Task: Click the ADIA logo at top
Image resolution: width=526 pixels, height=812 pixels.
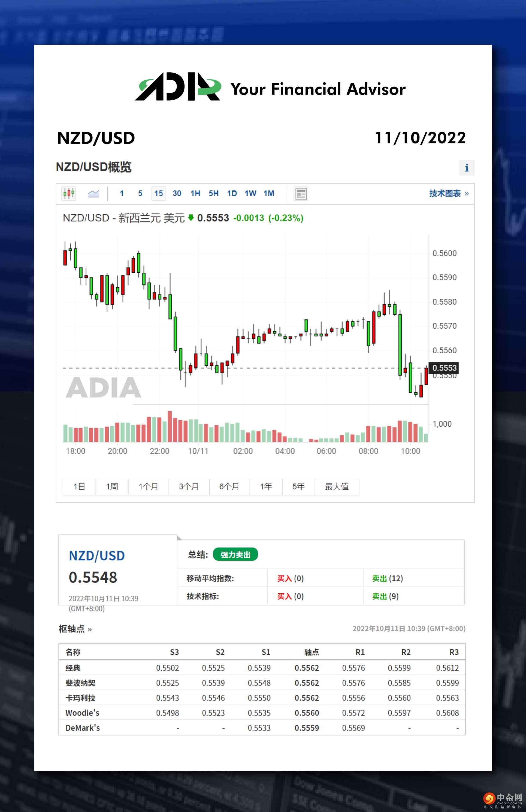Action: point(178,87)
